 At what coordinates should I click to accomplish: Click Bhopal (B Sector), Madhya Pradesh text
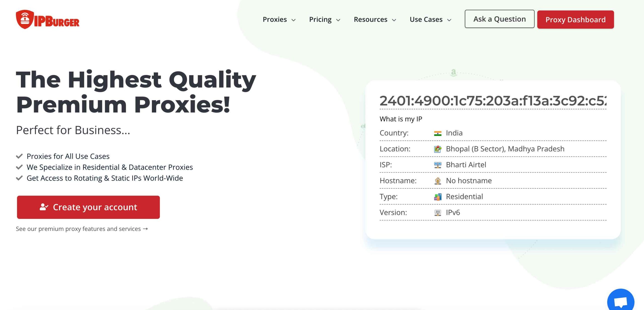[x=505, y=149]
